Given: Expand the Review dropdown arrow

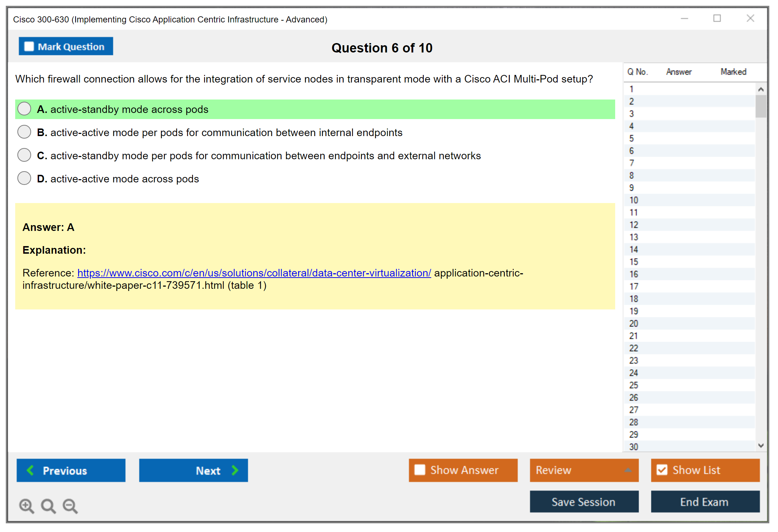Looking at the screenshot, I should tap(628, 470).
